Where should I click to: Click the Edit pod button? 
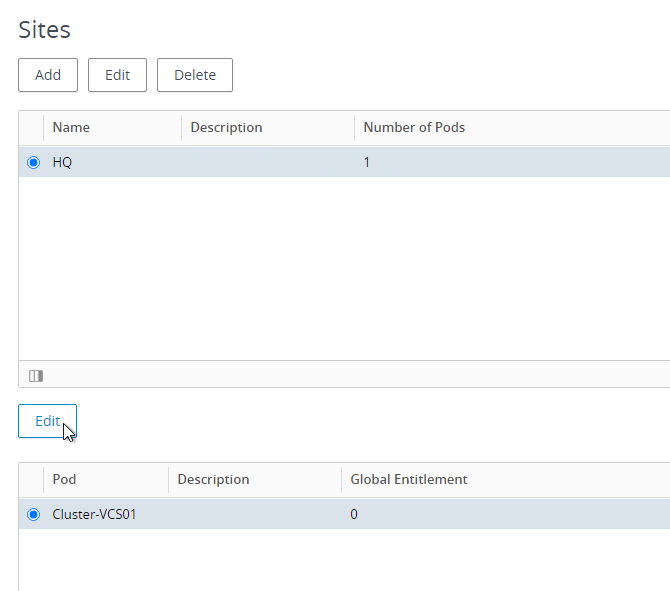click(47, 421)
